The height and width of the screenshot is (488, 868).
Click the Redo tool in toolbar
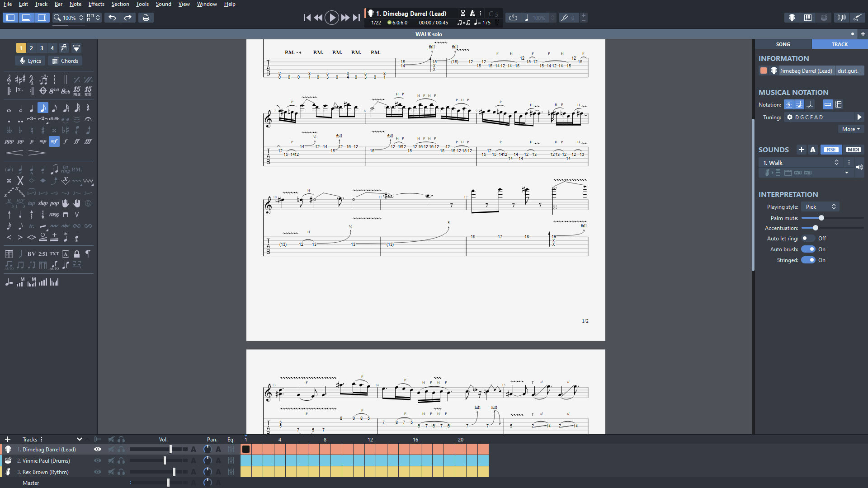coord(128,17)
